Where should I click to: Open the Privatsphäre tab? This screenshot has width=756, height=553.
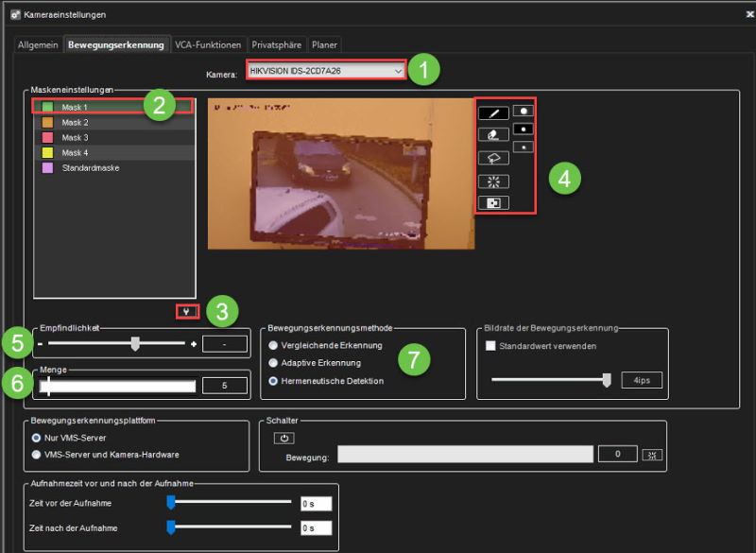pos(277,44)
